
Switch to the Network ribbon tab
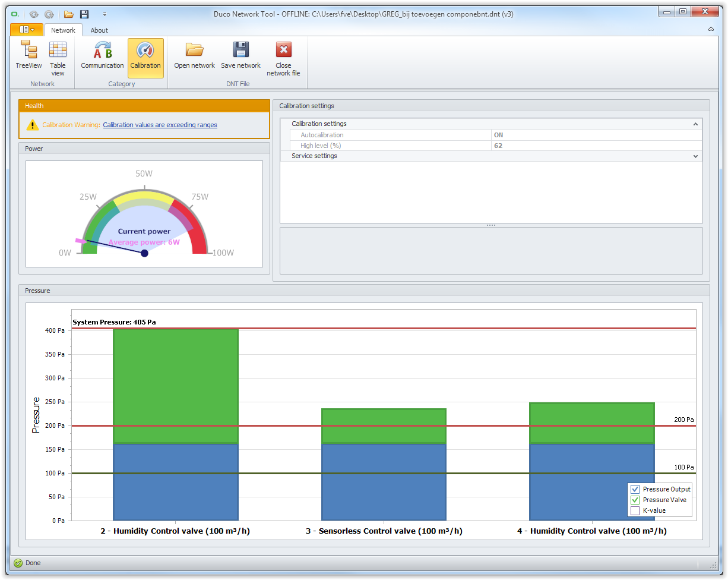point(63,30)
